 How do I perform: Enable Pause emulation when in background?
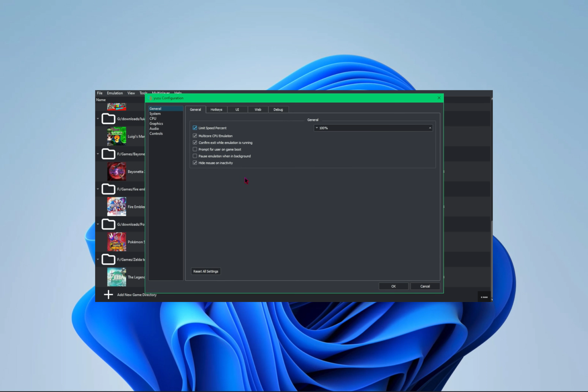click(195, 156)
